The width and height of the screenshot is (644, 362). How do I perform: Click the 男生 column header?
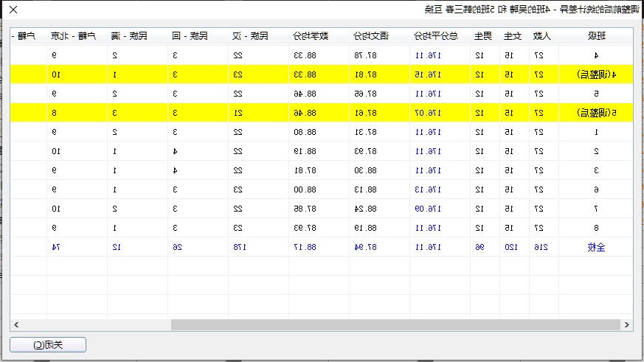coord(485,36)
